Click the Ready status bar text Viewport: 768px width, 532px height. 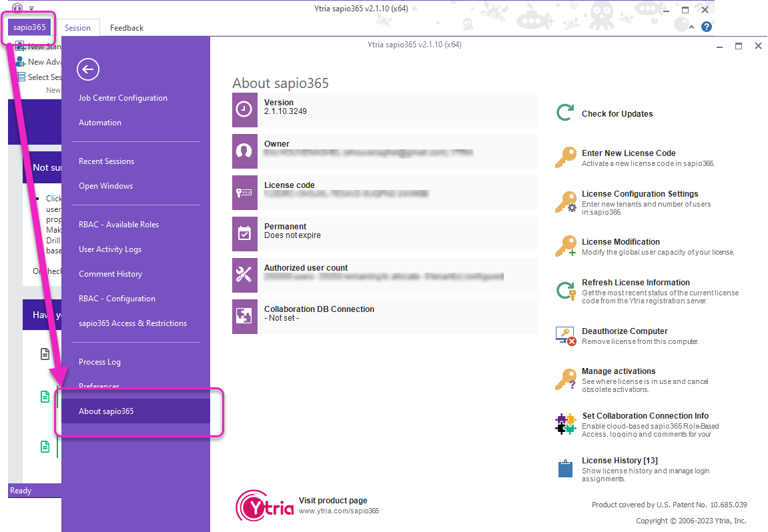tap(21, 491)
